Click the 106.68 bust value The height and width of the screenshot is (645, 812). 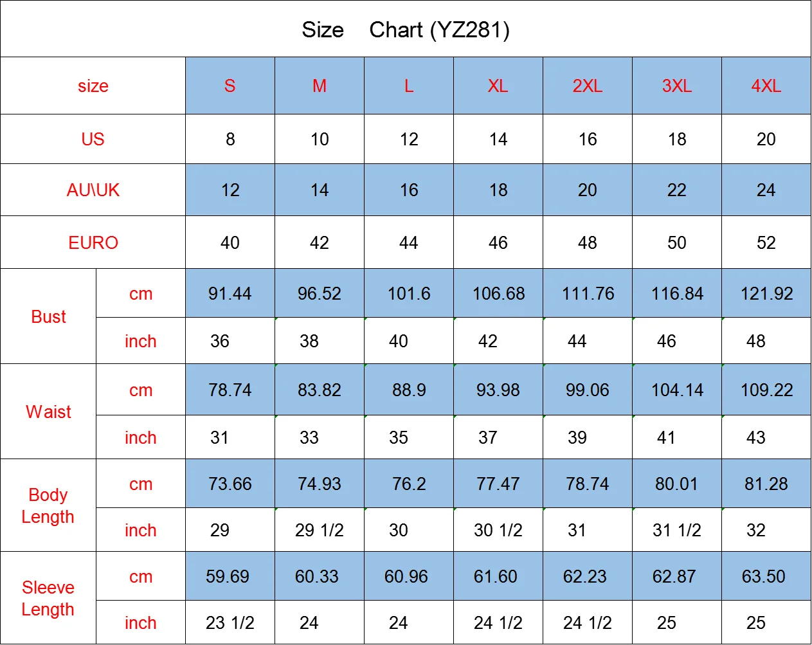[498, 294]
